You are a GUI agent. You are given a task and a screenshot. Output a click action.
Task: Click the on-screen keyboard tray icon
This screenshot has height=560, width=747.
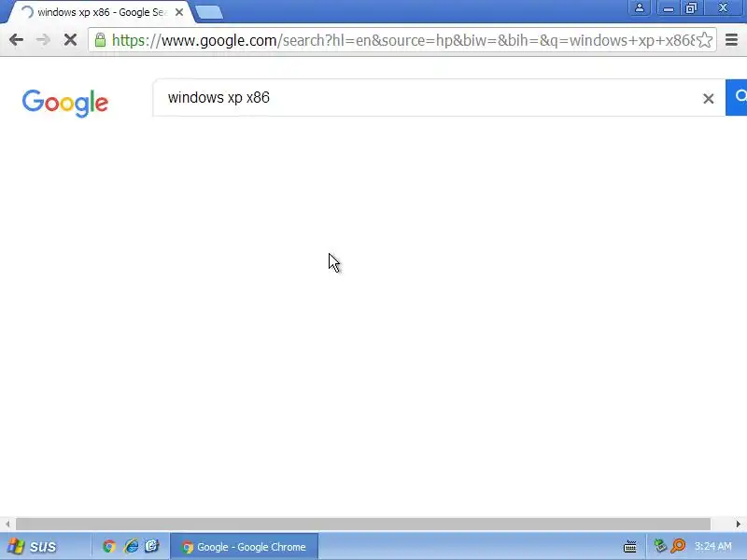(629, 546)
